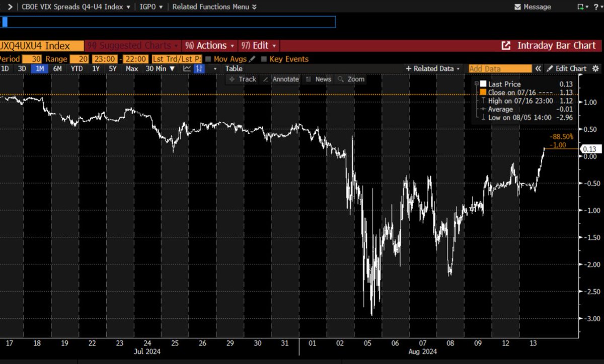Activate the Annotate tool
Screen dimensions: 604x364
pos(281,79)
